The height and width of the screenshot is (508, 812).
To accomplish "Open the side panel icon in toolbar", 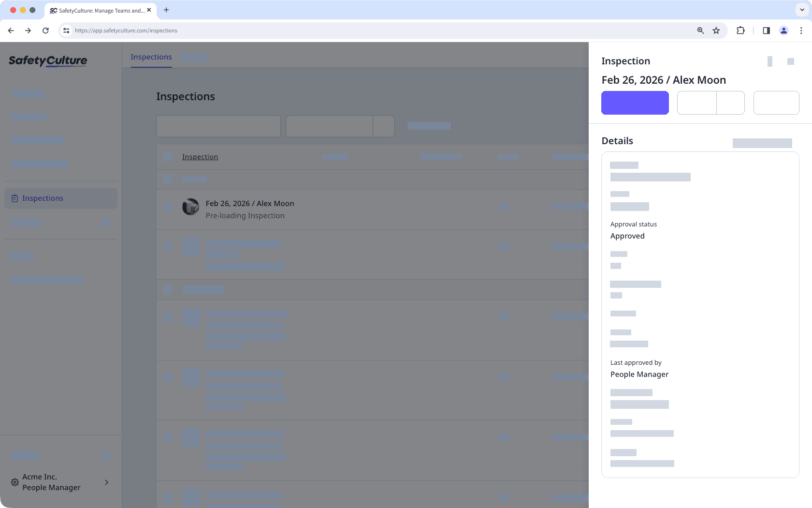I will tap(766, 30).
